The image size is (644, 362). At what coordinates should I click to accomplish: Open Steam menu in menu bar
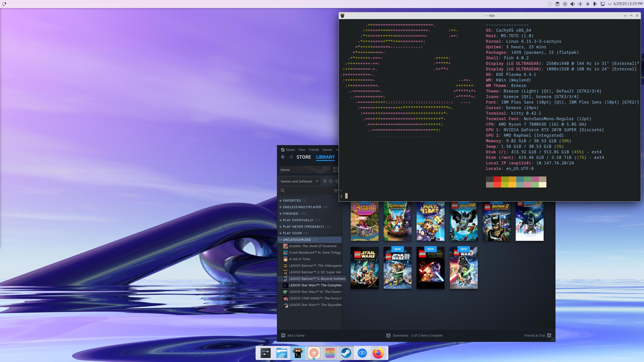(290, 150)
